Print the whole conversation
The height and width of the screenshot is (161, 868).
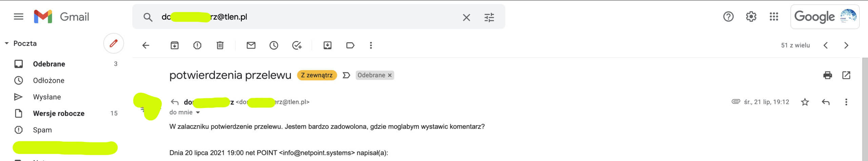click(x=827, y=75)
